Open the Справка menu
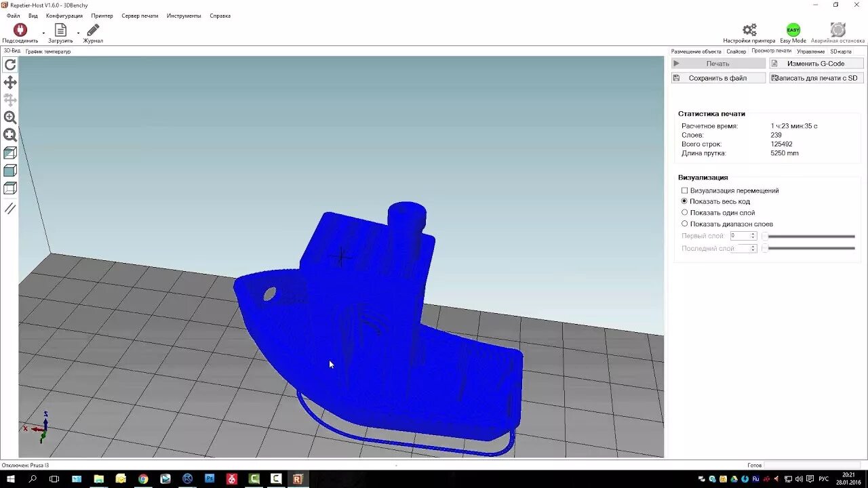This screenshot has height=488, width=868. [x=220, y=16]
